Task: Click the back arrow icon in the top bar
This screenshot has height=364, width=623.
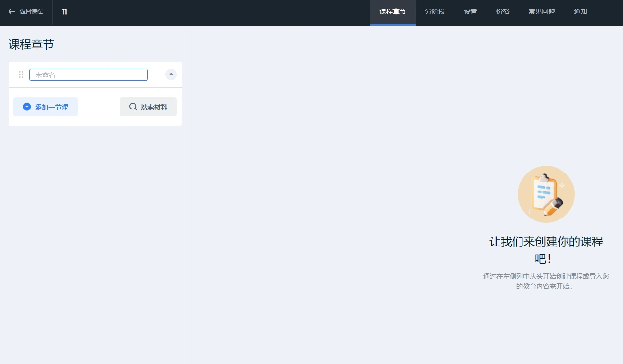Action: (x=12, y=12)
